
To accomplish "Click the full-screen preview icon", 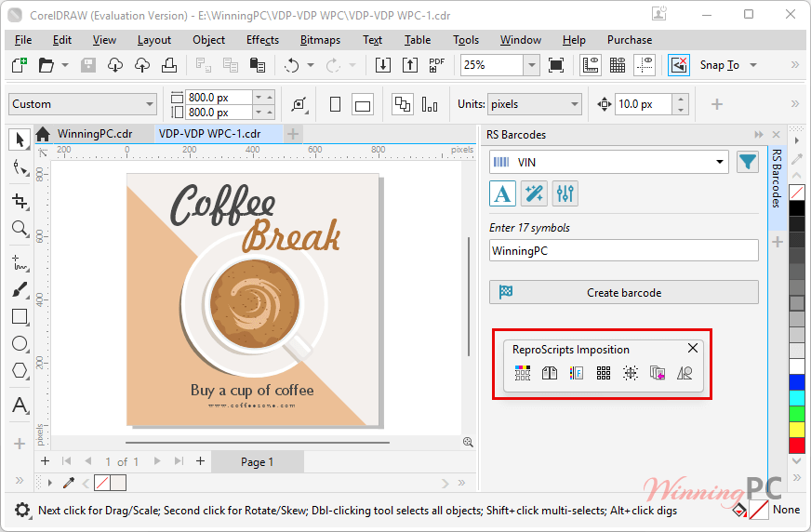I will click(556, 65).
